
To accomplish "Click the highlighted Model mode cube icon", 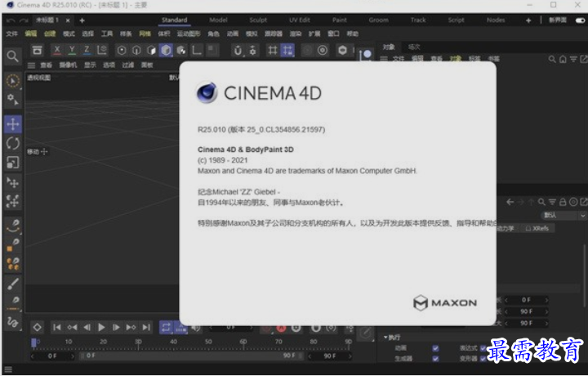I will point(166,51).
